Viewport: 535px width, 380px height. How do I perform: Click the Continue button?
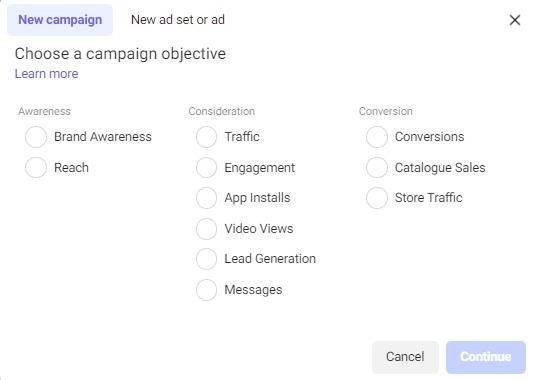(486, 357)
